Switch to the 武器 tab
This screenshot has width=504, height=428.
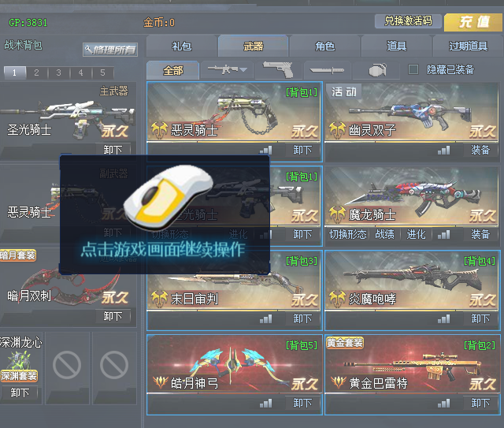(x=254, y=46)
